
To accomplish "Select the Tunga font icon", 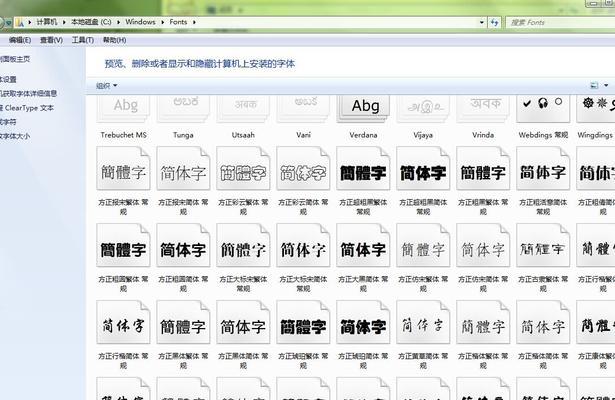I will click(184, 108).
